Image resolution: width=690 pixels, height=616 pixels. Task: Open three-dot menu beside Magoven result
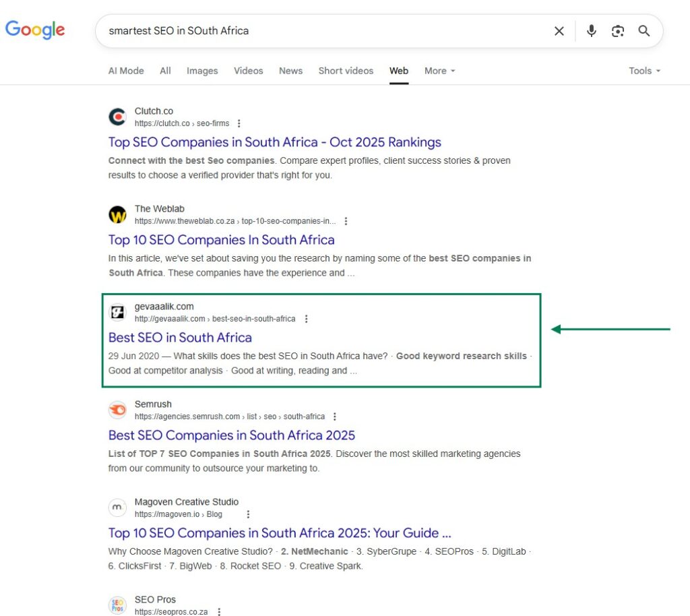click(247, 514)
